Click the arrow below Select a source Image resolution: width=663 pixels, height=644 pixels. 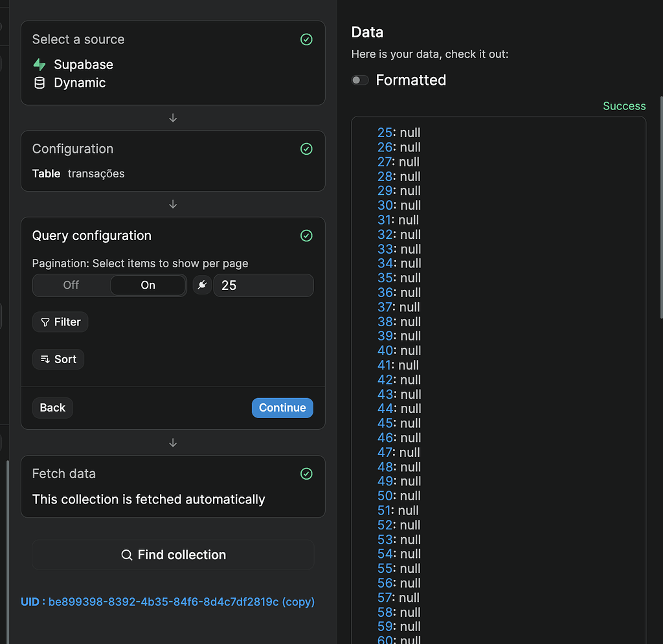point(173,118)
